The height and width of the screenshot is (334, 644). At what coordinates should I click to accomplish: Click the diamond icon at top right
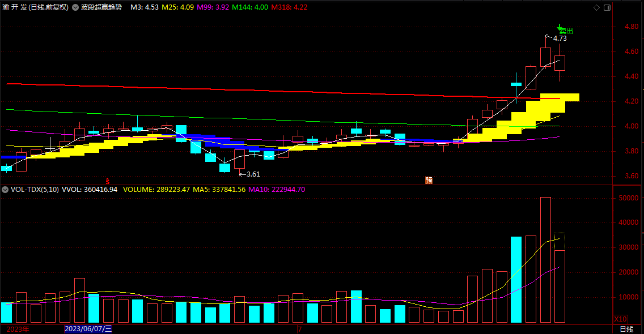(597, 7)
